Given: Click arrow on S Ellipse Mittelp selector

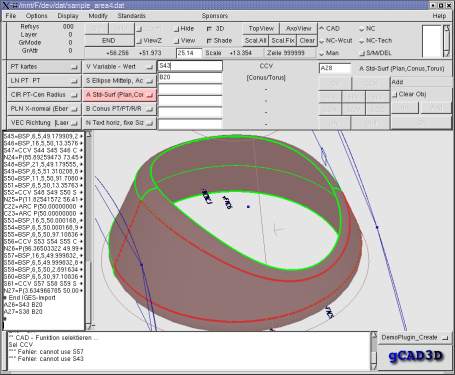Looking at the screenshot, I should point(149,81).
